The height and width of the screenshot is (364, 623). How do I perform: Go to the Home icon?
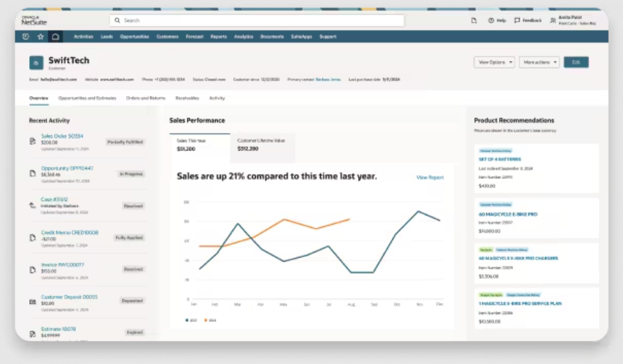point(56,36)
